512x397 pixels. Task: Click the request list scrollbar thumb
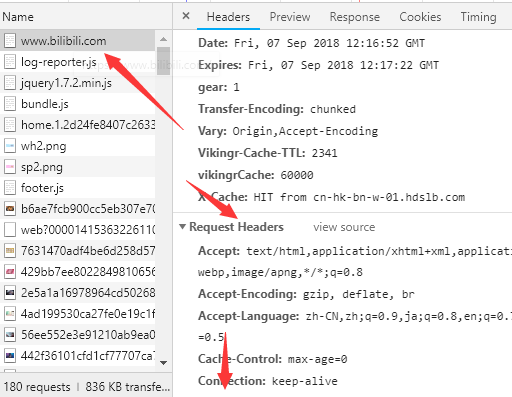click(x=163, y=61)
